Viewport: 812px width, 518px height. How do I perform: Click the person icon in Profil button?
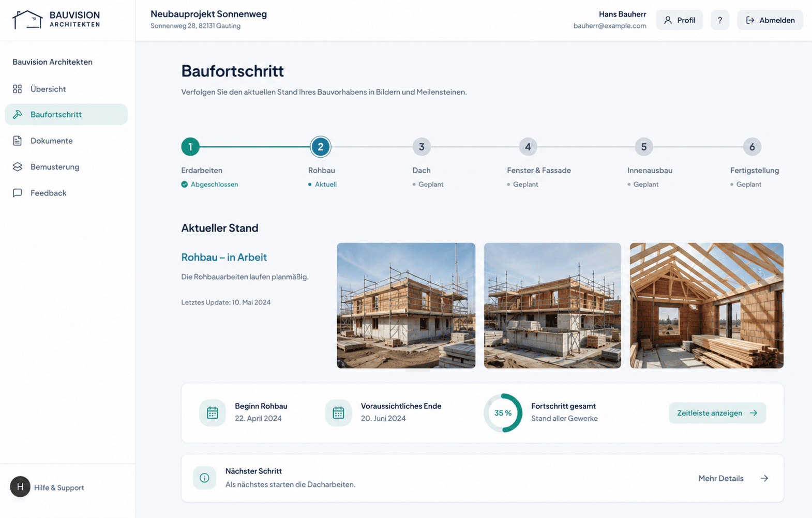(668, 20)
